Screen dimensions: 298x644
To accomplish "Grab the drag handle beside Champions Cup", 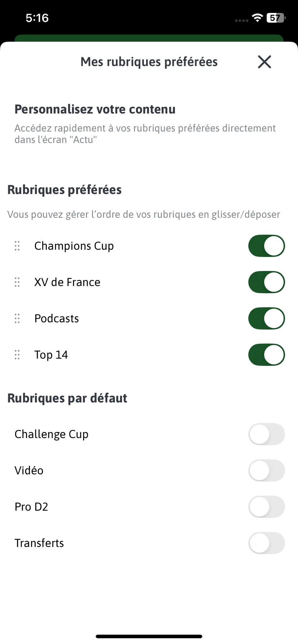I will (17, 246).
